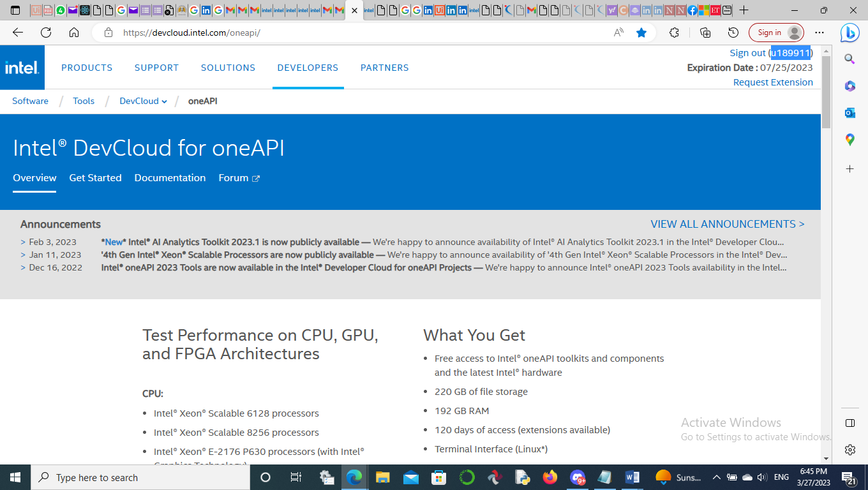The image size is (868, 490).
Task: Toggle Read aloud in the address bar
Action: pos(618,32)
